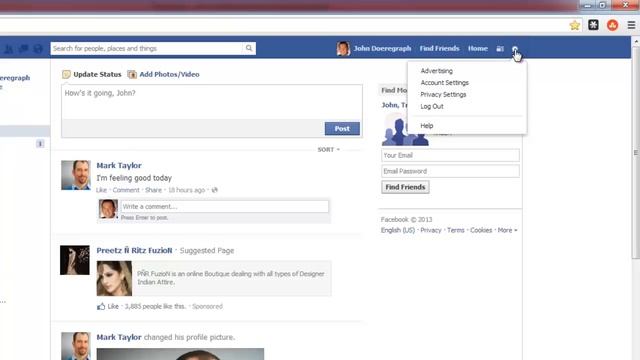This screenshot has height=360, width=640.
Task: Click the bookmark star icon
Action: (575, 25)
